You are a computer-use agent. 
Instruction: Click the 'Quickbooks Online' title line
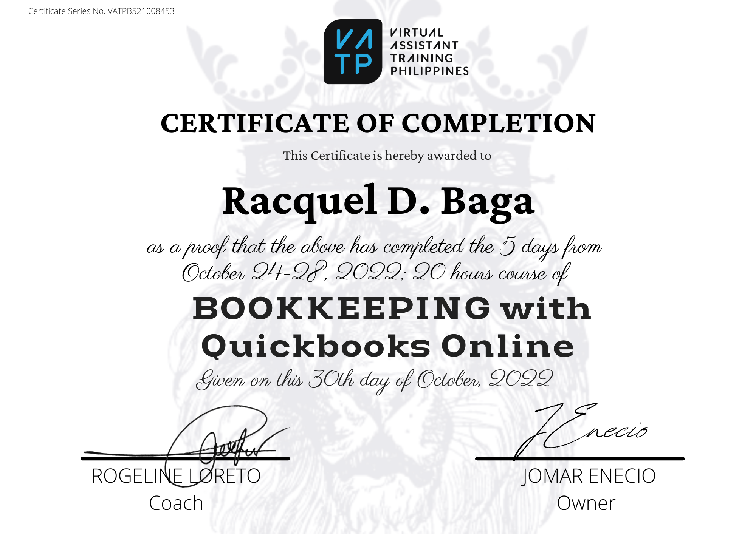[388, 346]
